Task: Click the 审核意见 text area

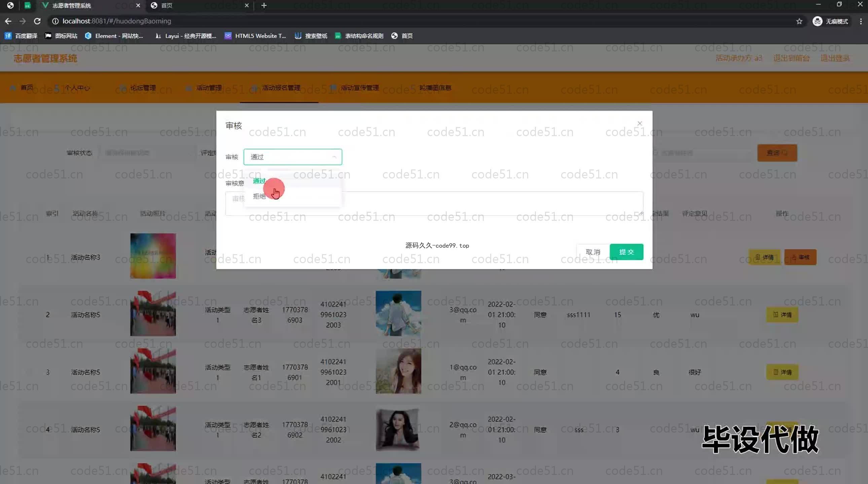Action: [x=434, y=203]
